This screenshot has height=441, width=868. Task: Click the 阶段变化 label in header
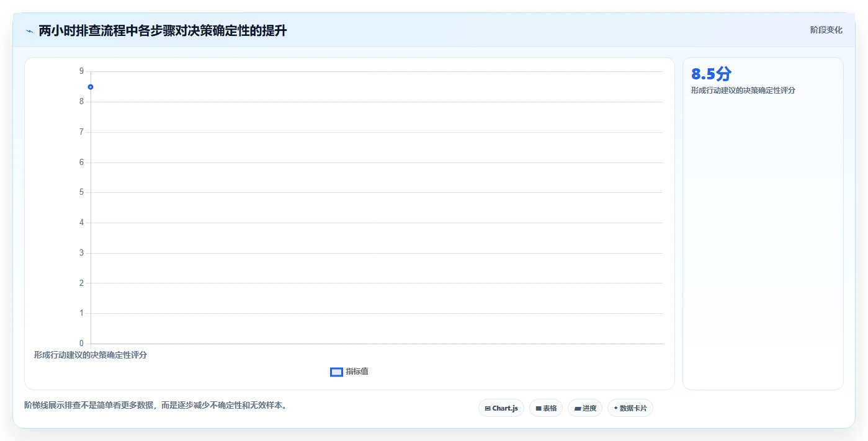[826, 30]
